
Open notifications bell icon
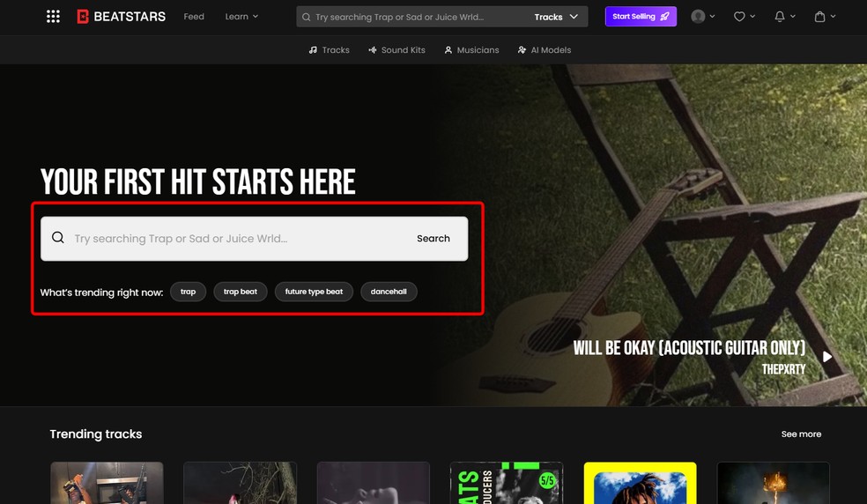click(x=780, y=17)
